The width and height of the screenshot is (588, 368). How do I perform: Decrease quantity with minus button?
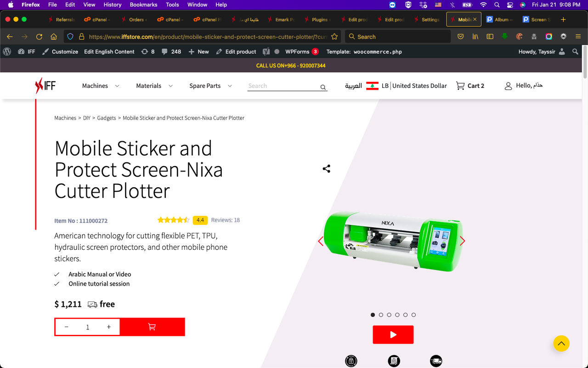click(x=67, y=327)
